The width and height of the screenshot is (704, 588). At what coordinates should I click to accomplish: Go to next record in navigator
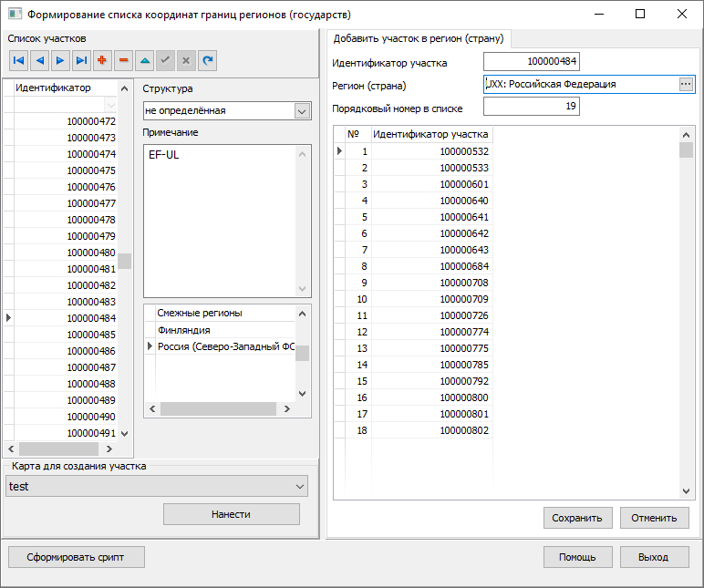(60, 60)
